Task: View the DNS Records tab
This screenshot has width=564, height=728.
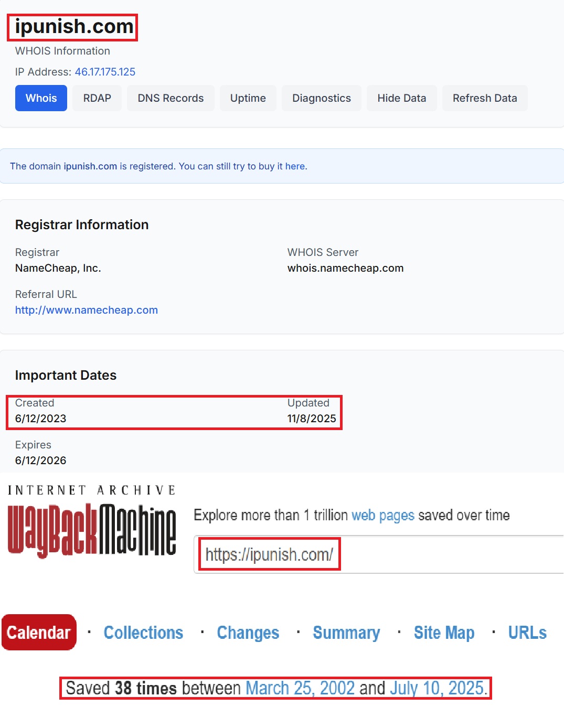Action: tap(171, 98)
